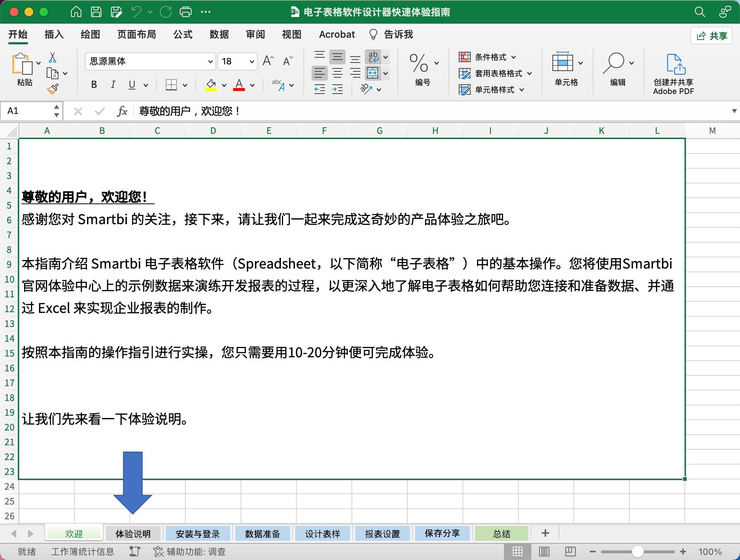Switch to the 体验说明 sheet tab
The height and width of the screenshot is (560, 740).
pos(133,533)
